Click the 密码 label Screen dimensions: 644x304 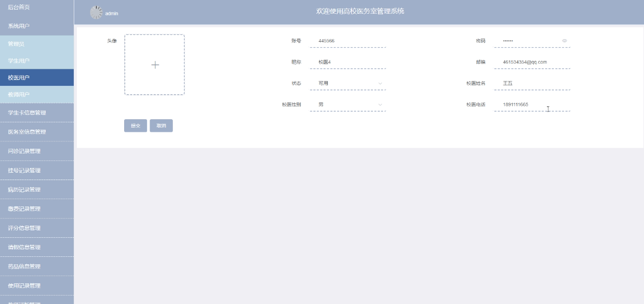[481, 41]
